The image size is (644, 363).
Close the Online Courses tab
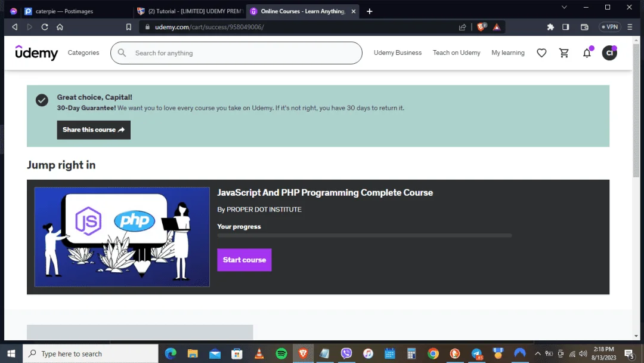coord(353,11)
